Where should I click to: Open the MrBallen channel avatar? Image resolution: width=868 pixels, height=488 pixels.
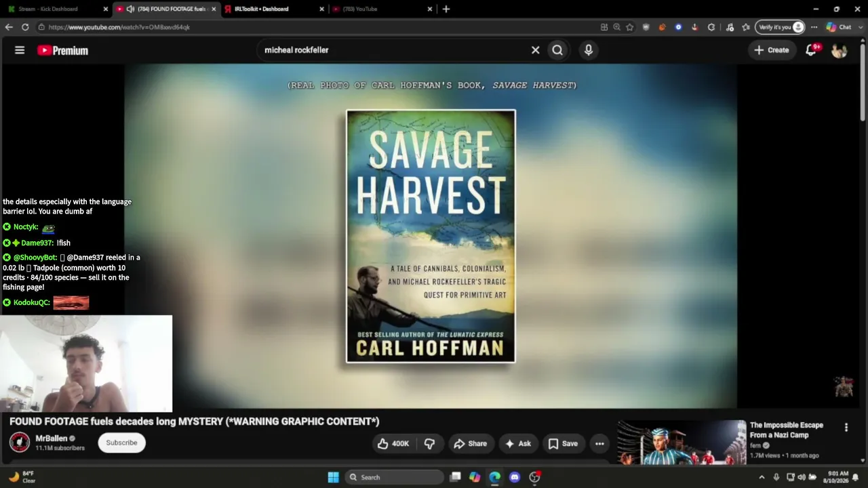20,443
